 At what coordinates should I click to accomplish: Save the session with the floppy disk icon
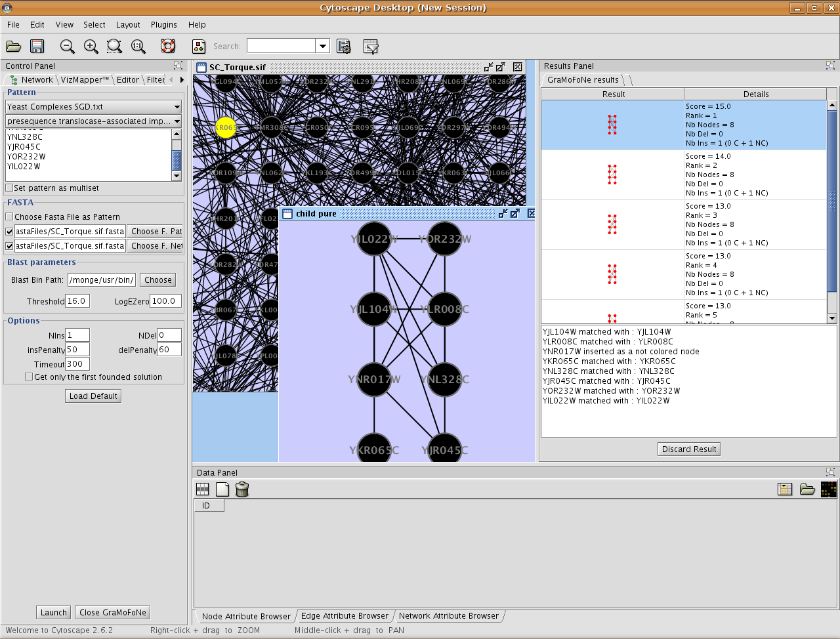(x=37, y=47)
